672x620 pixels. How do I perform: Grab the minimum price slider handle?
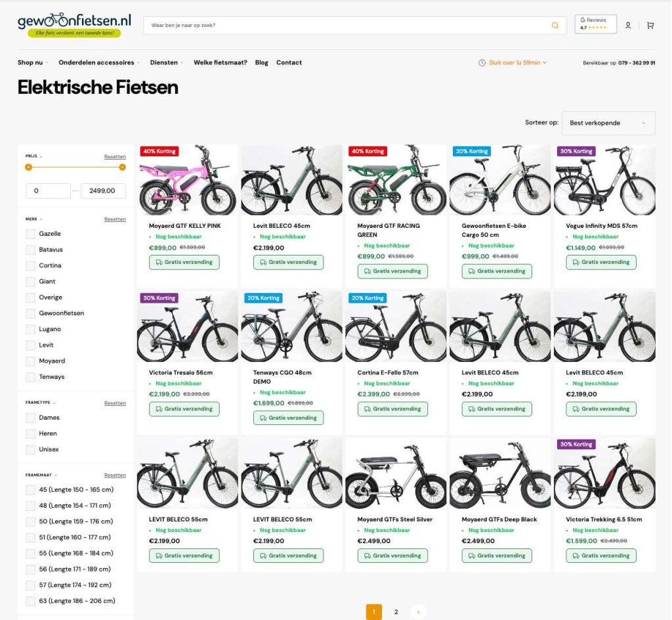pos(29,167)
